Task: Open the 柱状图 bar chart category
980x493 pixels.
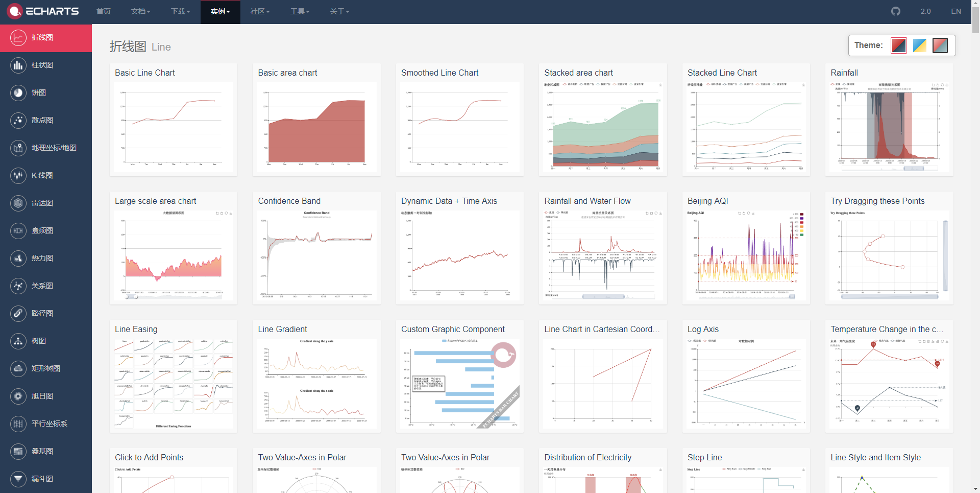Action: [46, 65]
